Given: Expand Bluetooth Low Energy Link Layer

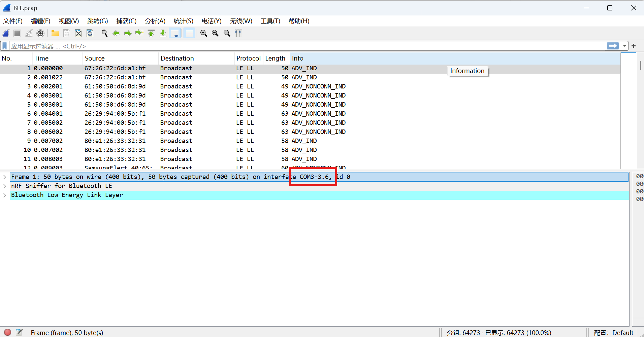Looking at the screenshot, I should pyautogui.click(x=5, y=195).
